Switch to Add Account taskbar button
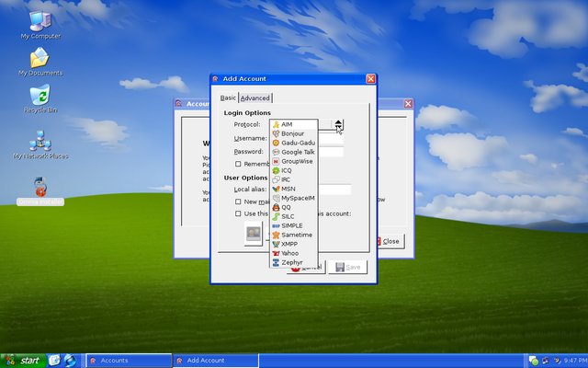This screenshot has height=368, width=588. click(x=216, y=361)
